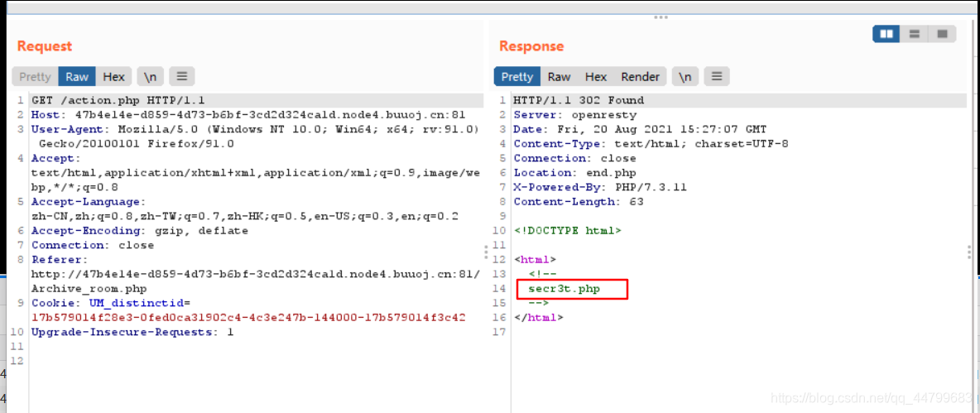Select side-by-side layout icon

point(886,34)
